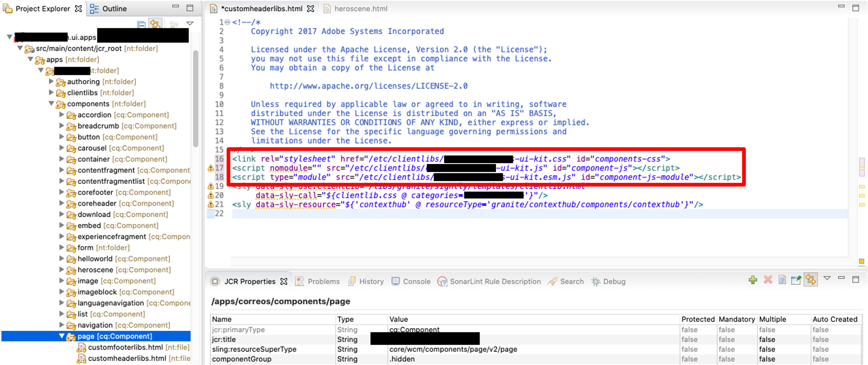Screen dimensions: 868x365
Task: Collapse the components folder
Action: [51, 104]
